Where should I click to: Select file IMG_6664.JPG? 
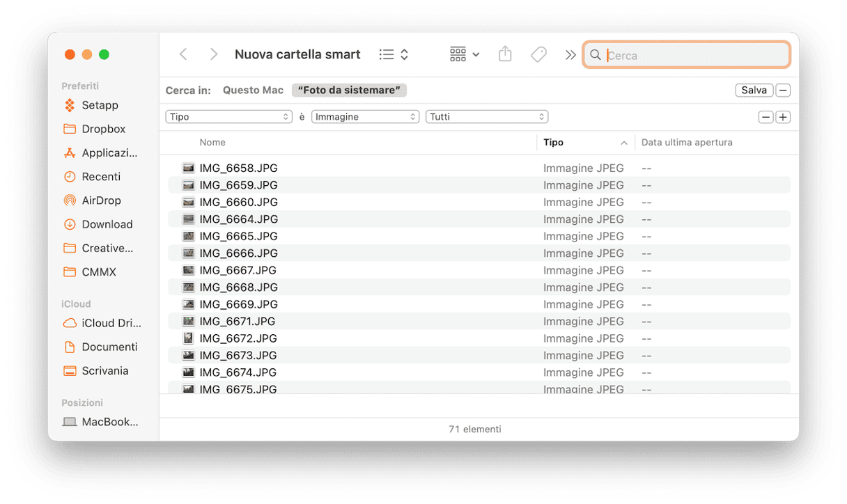(479, 219)
